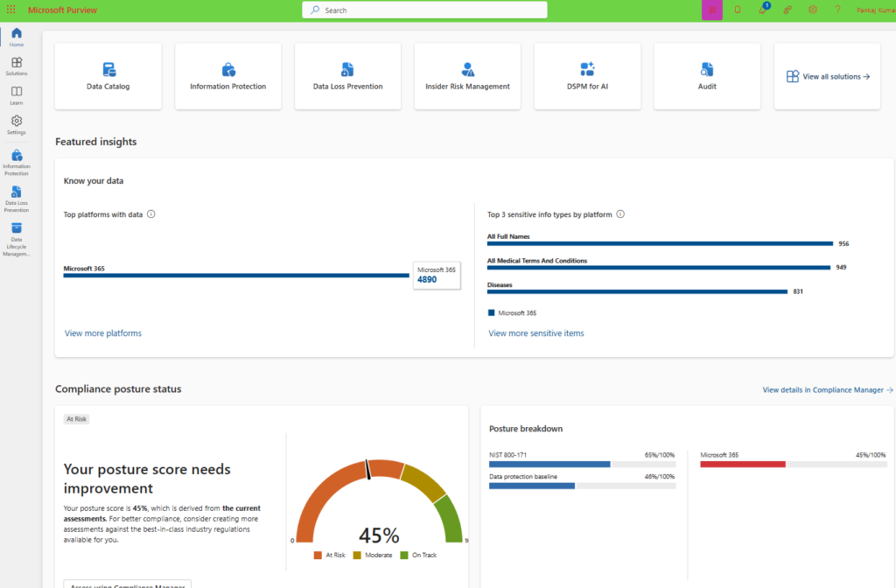Open the people connections icon in header
896x588 pixels.
point(787,10)
